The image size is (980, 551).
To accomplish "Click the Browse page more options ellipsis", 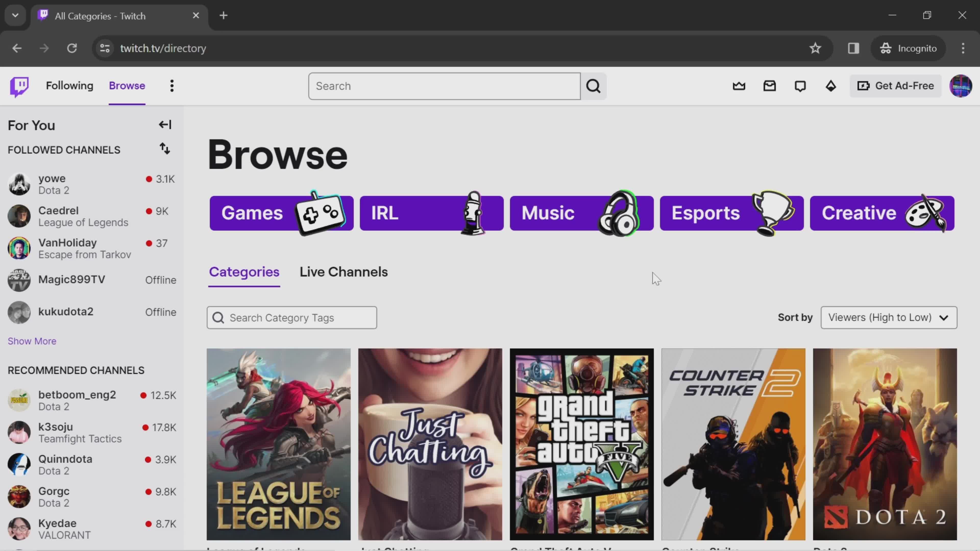I will 172,85.
